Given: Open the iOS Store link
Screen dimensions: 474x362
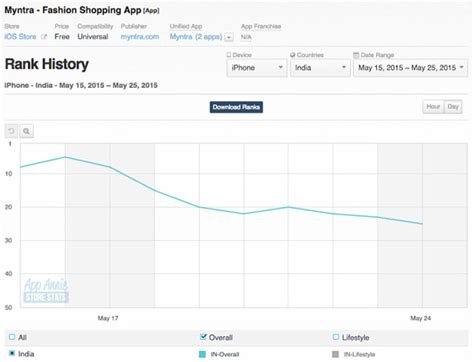Looking at the screenshot, I should click(x=20, y=37).
